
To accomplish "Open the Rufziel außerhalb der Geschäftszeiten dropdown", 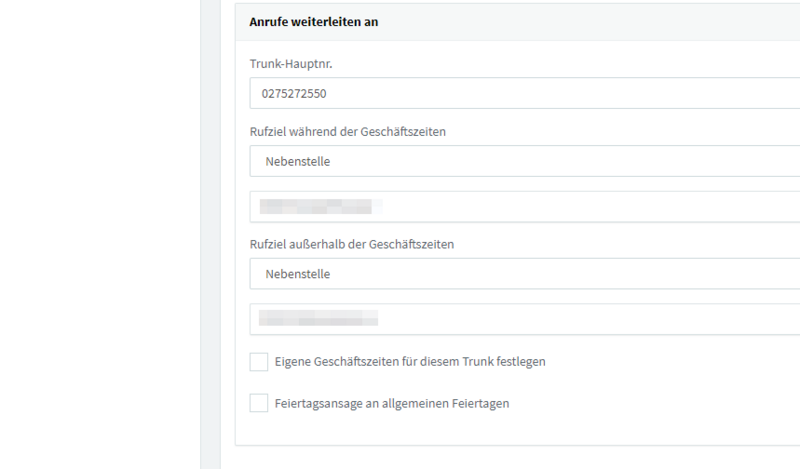I will pyautogui.click(x=524, y=274).
